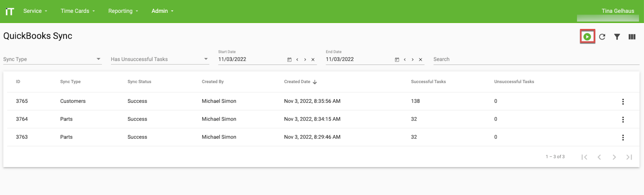Sort by the Created By column header

click(213, 82)
